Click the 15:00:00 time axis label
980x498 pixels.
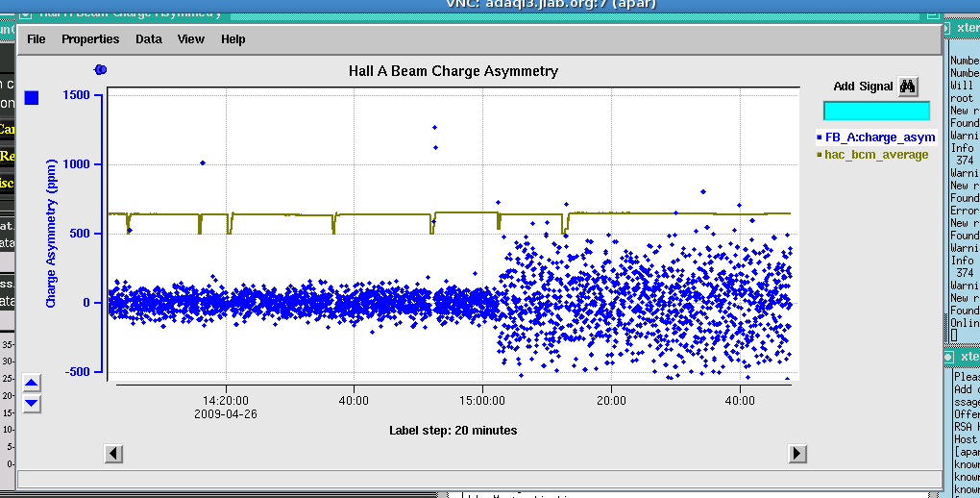[x=482, y=400]
